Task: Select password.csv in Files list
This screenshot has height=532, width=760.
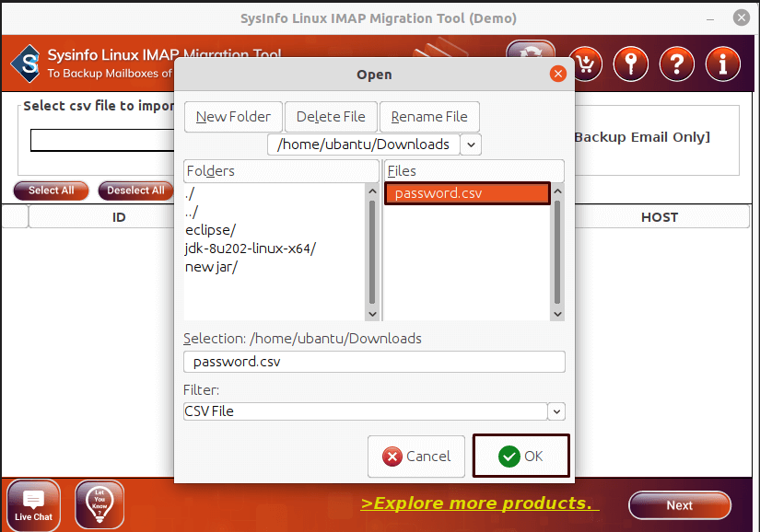Action: [467, 193]
